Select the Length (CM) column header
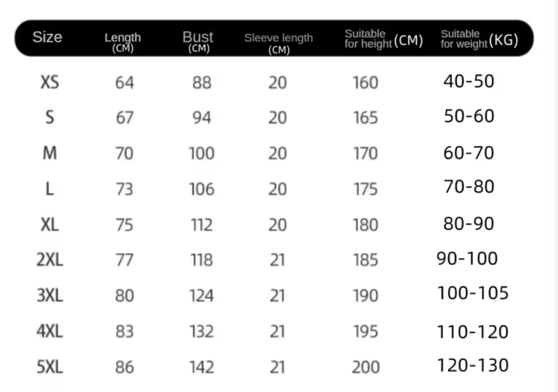This screenshot has width=558, height=392. (123, 42)
